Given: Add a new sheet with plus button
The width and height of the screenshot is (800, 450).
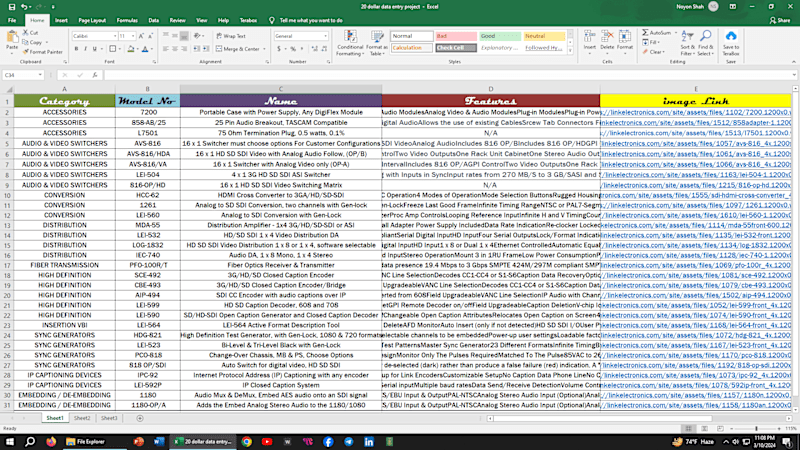Looking at the screenshot, I should tap(140, 418).
